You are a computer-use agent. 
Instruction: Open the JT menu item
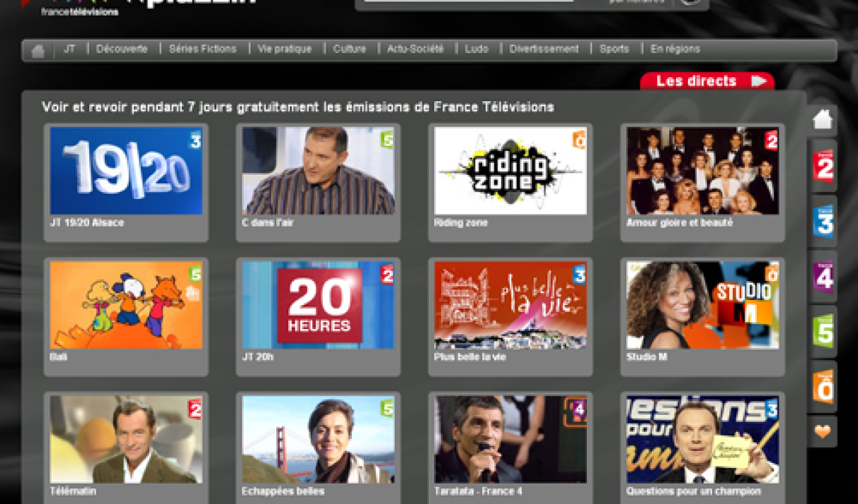click(69, 50)
